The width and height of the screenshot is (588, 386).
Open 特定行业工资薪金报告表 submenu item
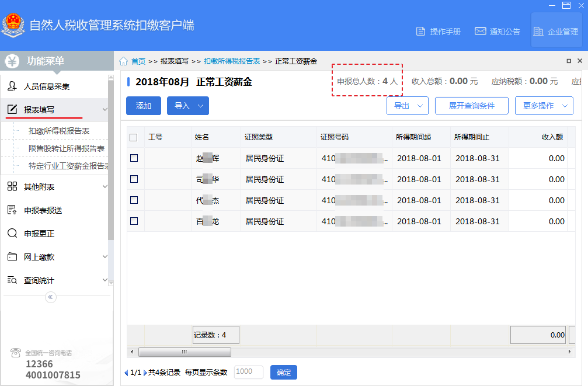click(68, 166)
